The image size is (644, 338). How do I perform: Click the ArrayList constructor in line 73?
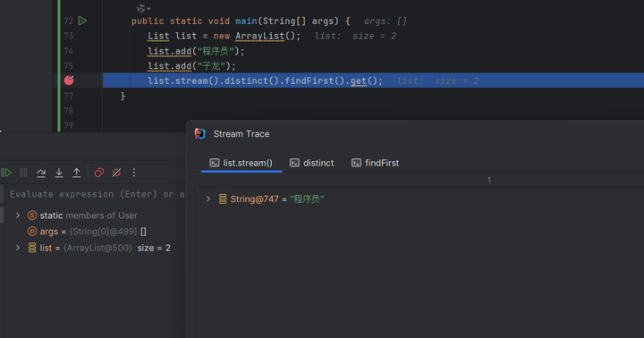[259, 36]
